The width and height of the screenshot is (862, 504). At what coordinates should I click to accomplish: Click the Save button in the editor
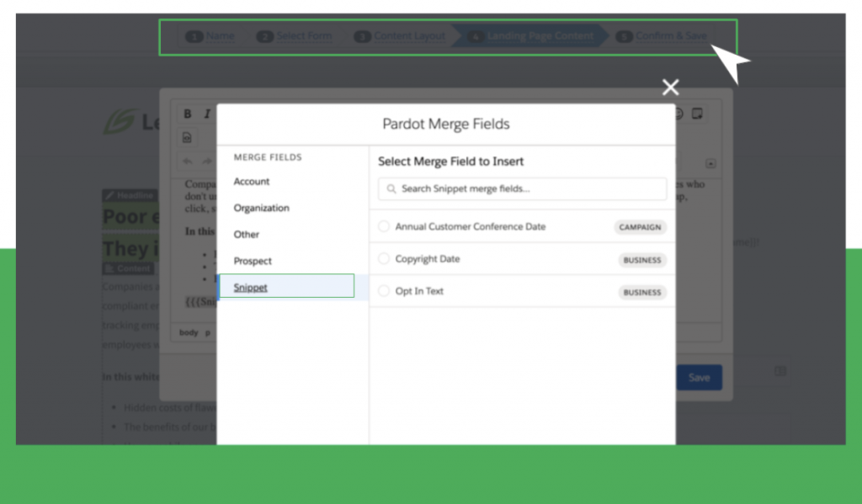pos(699,378)
